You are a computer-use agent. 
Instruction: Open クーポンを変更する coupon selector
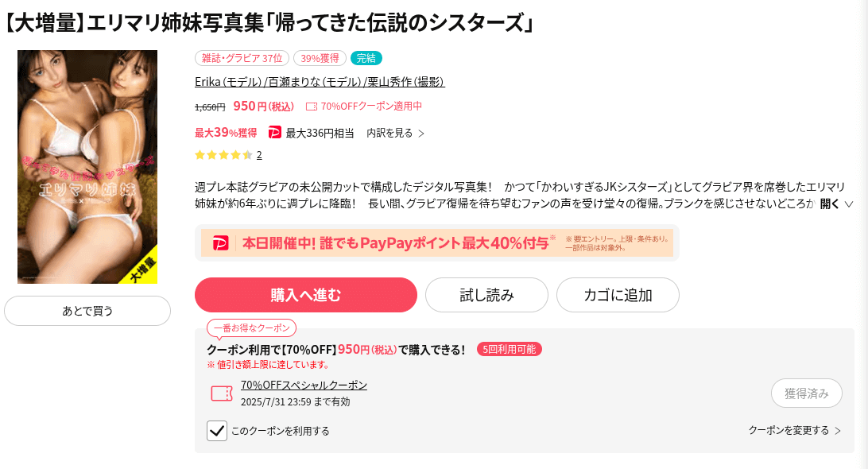pyautogui.click(x=794, y=430)
